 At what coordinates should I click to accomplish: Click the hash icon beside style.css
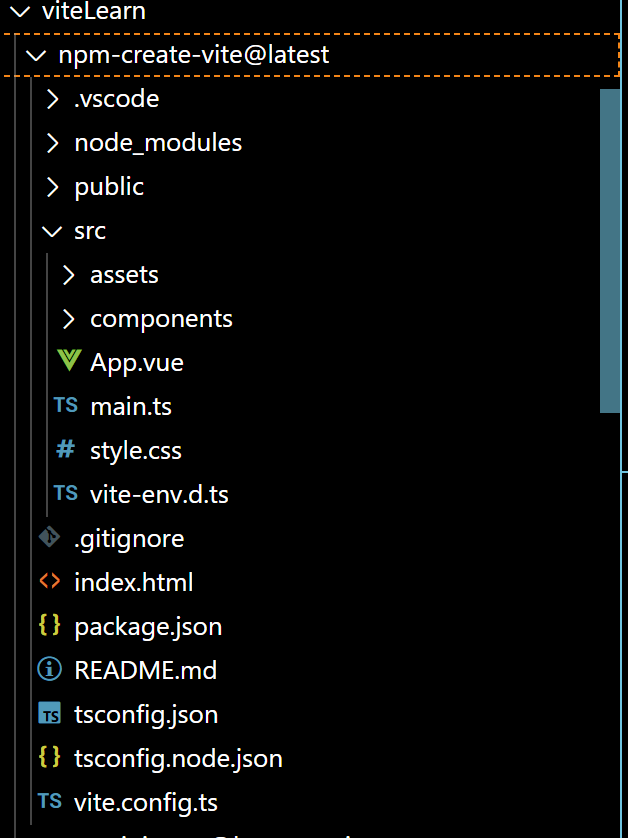pos(66,449)
